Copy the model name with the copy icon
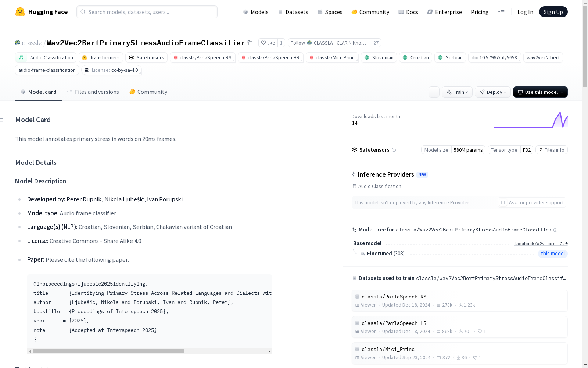The image size is (588, 368). (250, 43)
